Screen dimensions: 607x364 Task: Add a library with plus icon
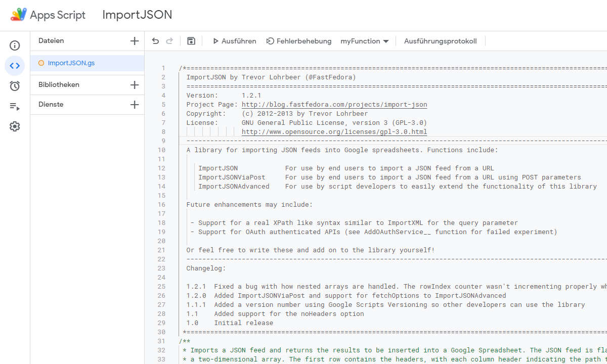(x=134, y=85)
